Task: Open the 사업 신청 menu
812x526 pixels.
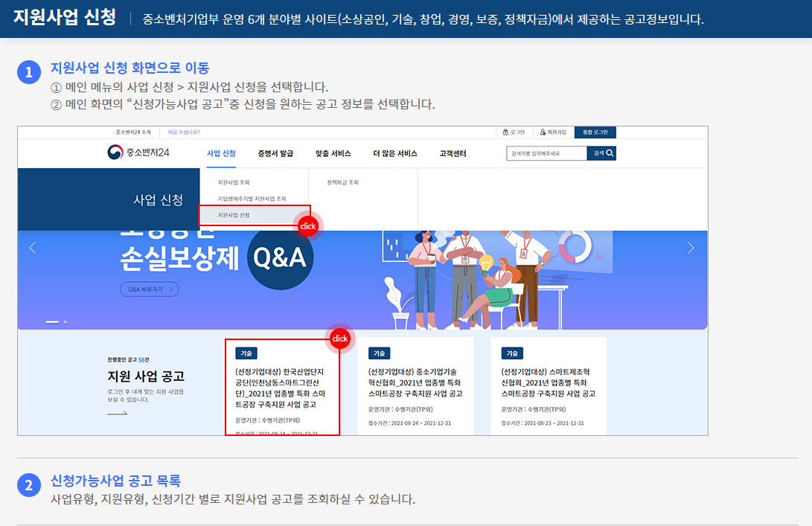Action: (x=221, y=153)
